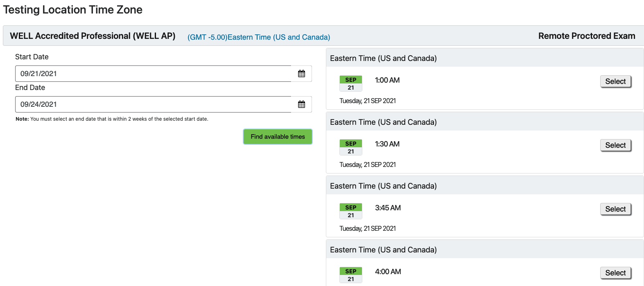Screen dimensions: 644x286
Task: Click the 3:45 AM time text
Action: (388, 208)
